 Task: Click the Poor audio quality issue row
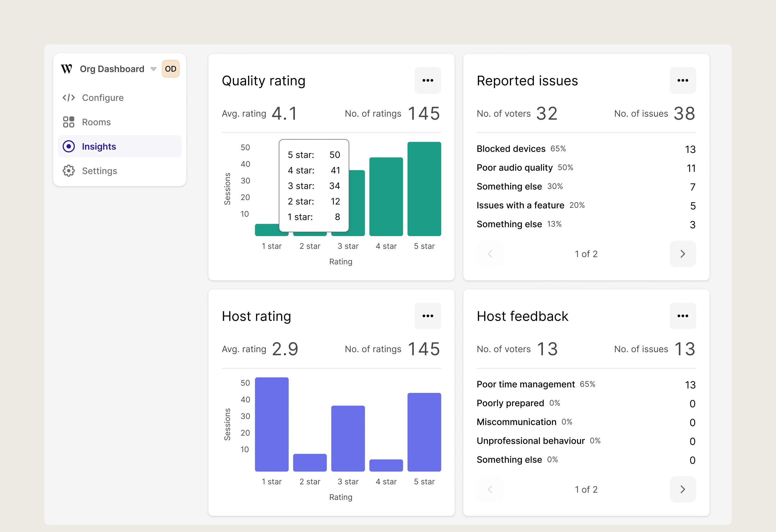pos(586,168)
